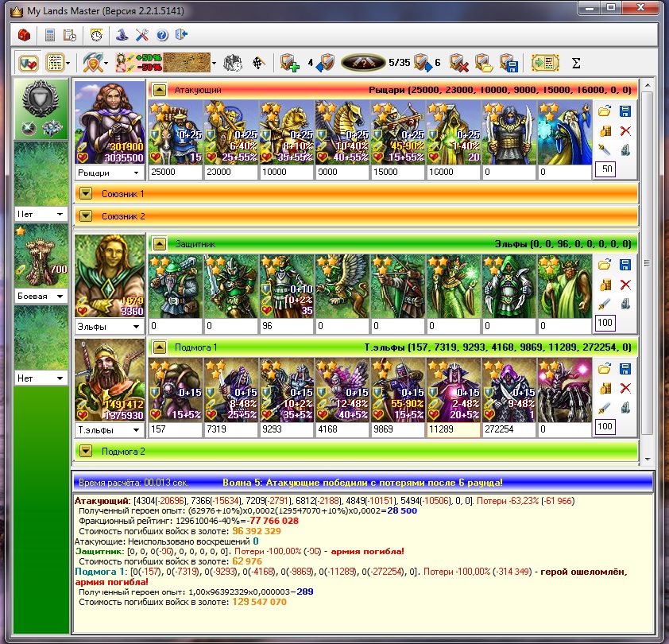
Task: Click sword icon in Подмога 1 row
Action: coord(604,408)
